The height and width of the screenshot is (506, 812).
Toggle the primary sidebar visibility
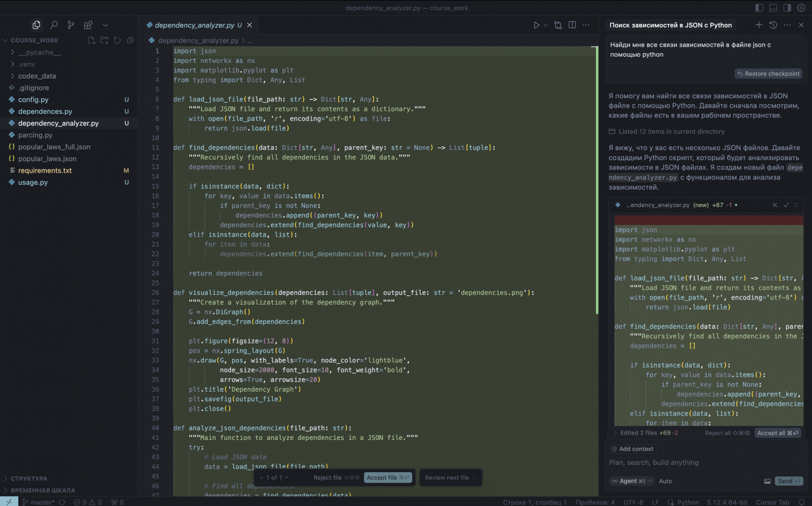[x=759, y=8]
